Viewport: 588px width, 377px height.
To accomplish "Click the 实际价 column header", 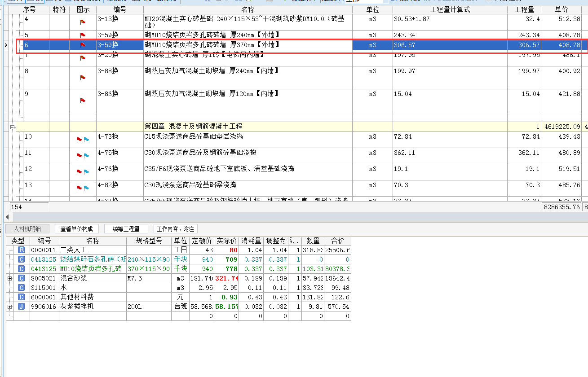I will [x=226, y=241].
